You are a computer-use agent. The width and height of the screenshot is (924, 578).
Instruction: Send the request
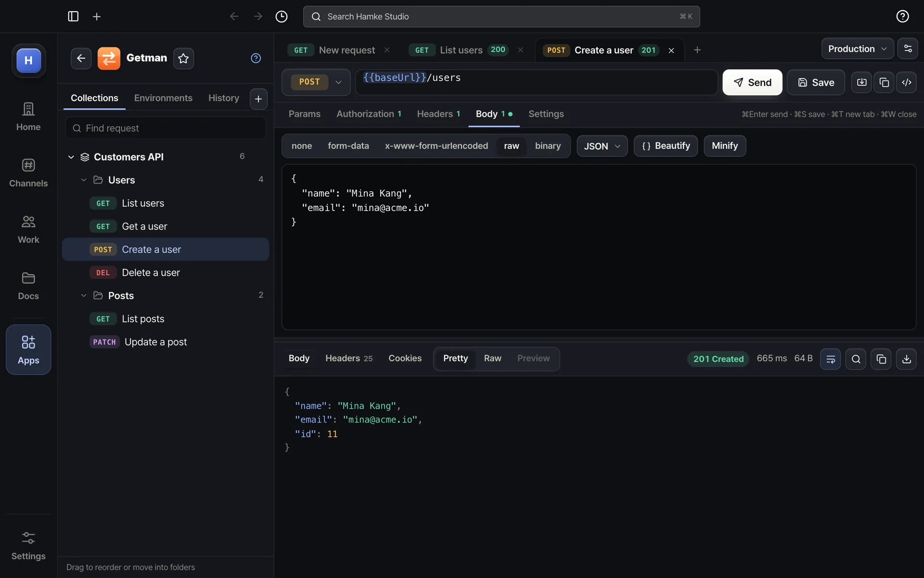point(752,82)
